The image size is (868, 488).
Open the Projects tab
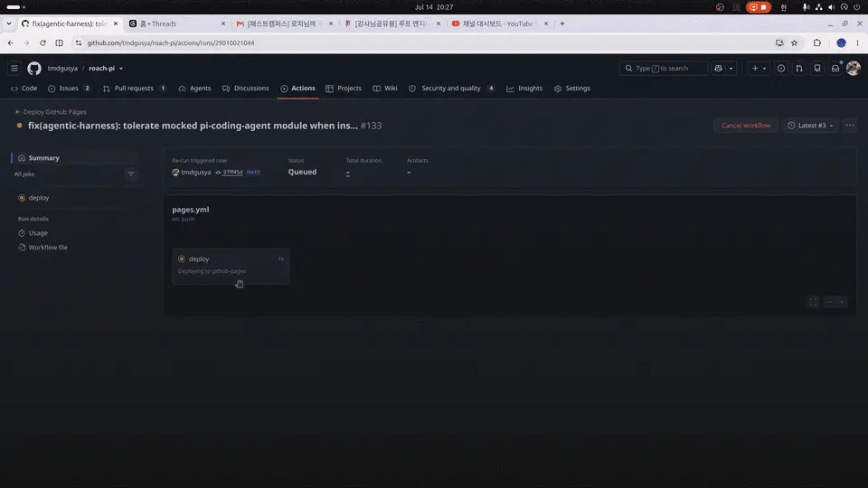[344, 88]
